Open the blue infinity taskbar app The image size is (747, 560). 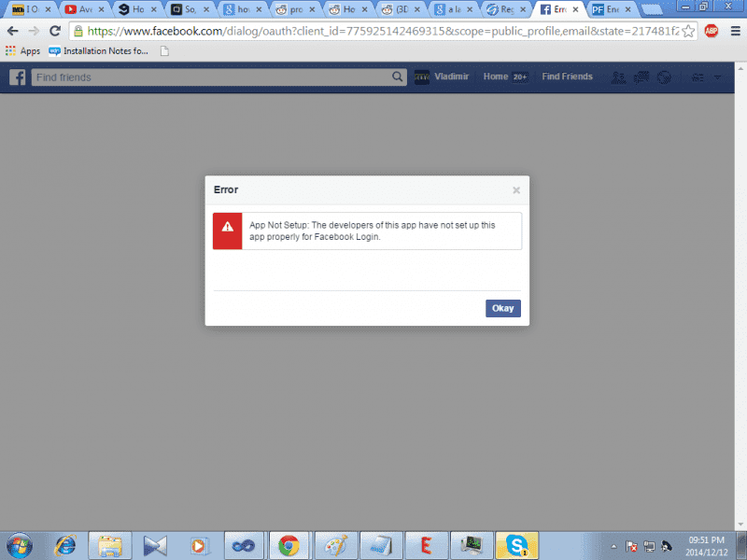tap(244, 546)
